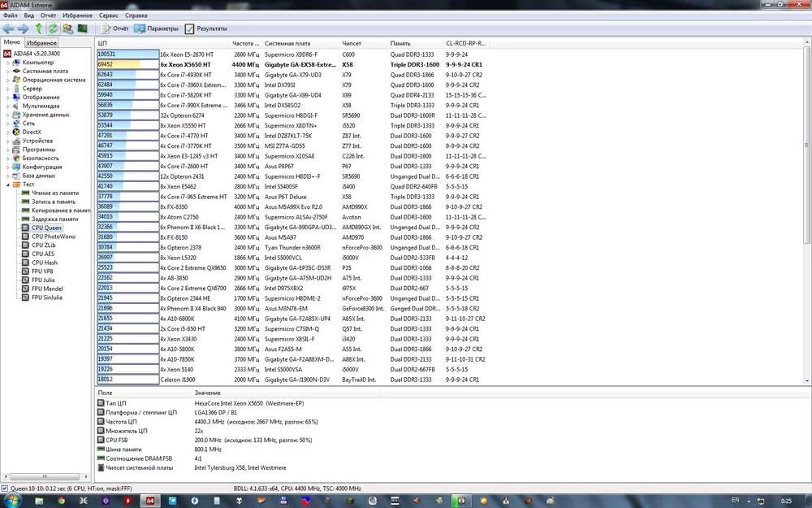Select the Безопасность shield icon
The width and height of the screenshot is (812, 508).
coord(16,158)
